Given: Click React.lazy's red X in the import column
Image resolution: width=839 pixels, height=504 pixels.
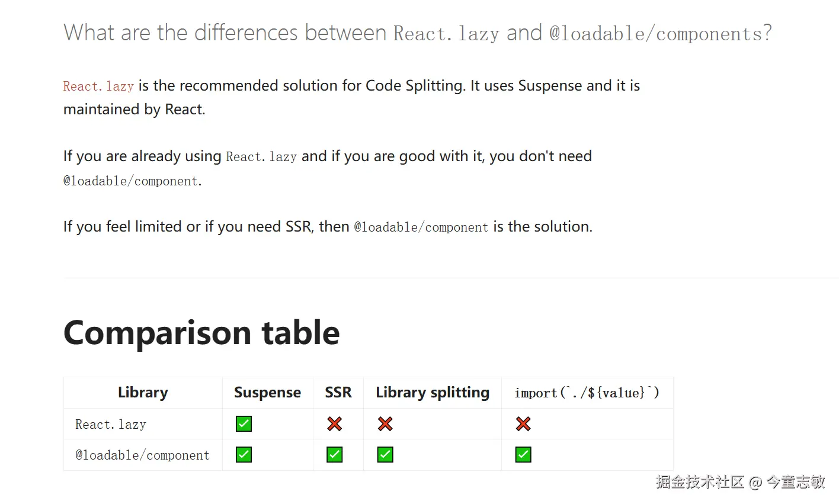Looking at the screenshot, I should tap(523, 424).
